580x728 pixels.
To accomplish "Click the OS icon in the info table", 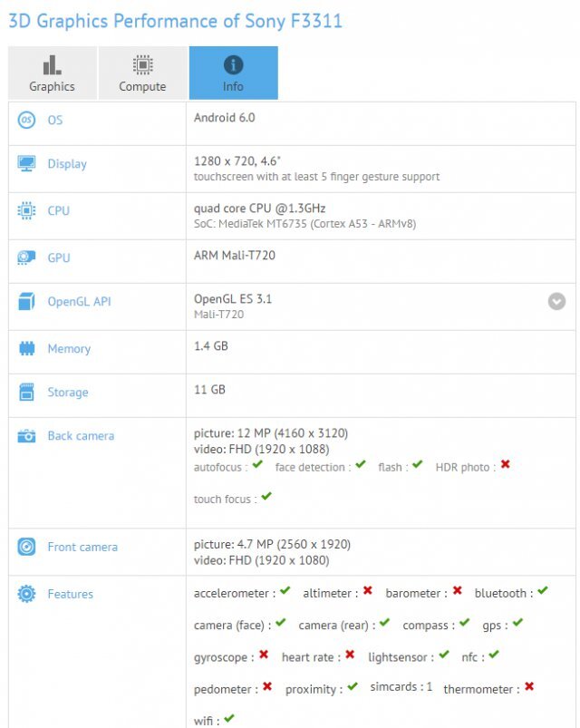I will [x=27, y=120].
